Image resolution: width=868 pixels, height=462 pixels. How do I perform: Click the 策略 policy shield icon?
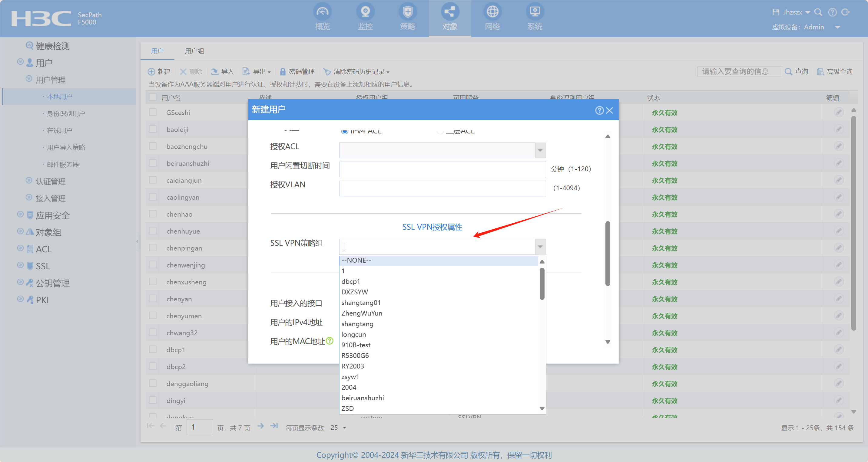point(407,12)
